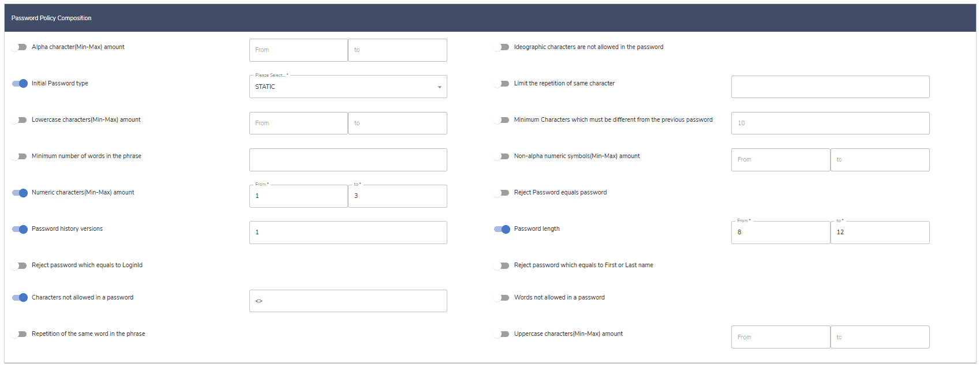Click the Password length to field
The height and width of the screenshot is (367, 980).
(x=880, y=233)
